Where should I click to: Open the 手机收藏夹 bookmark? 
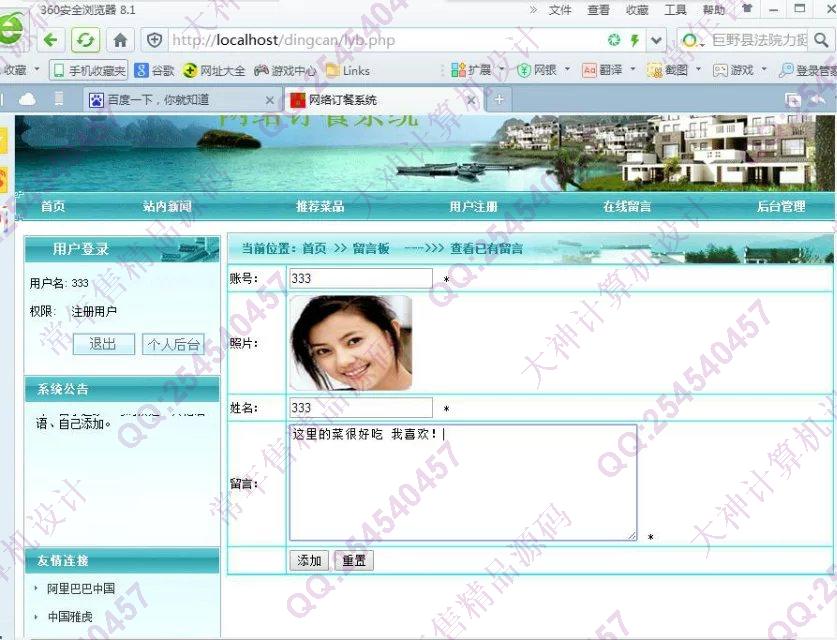pos(89,70)
